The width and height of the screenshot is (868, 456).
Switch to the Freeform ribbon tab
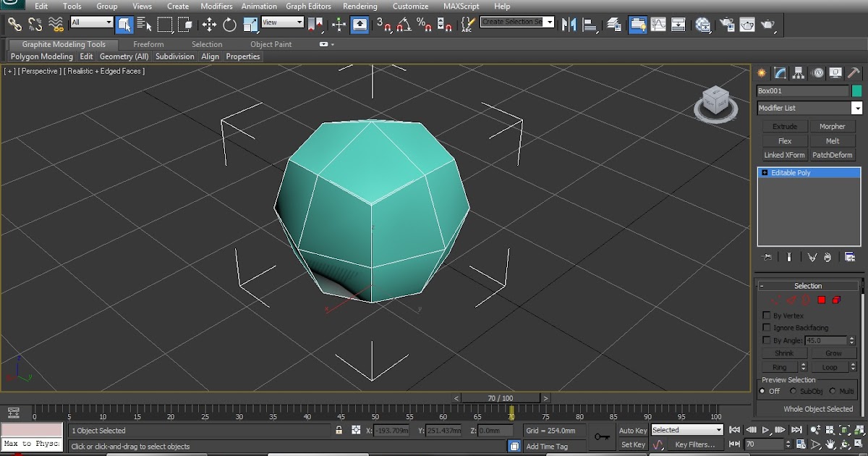point(148,44)
